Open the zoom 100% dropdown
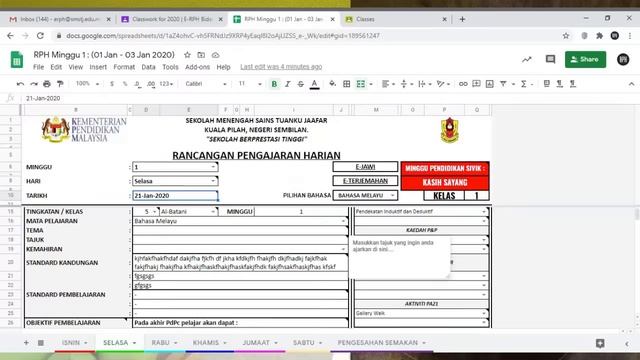The image size is (640, 360). click(x=87, y=84)
